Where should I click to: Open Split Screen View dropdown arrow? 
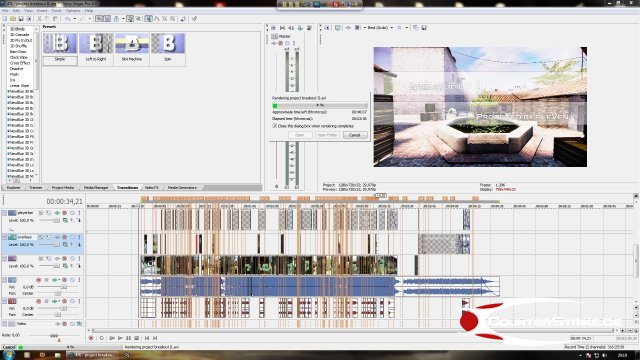364,28
